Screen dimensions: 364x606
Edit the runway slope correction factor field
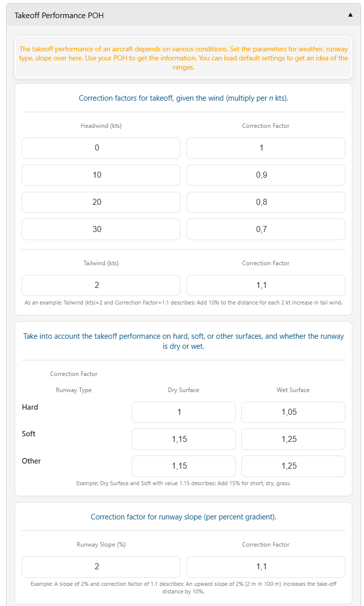[265, 567]
